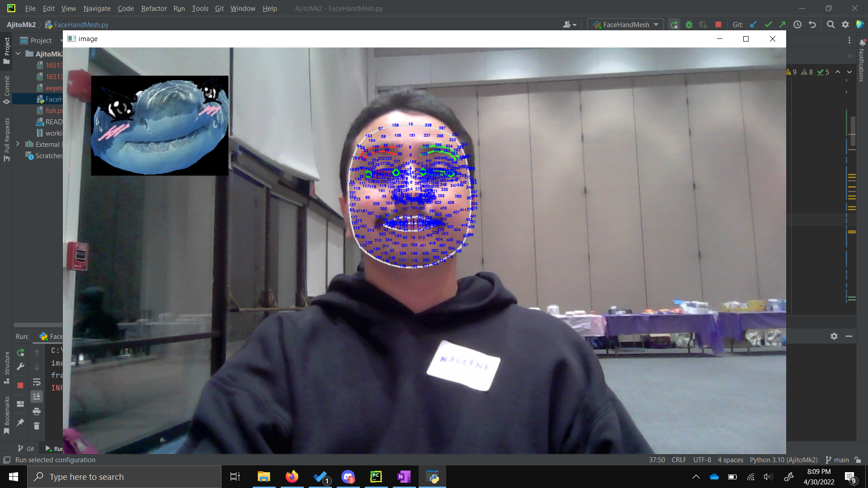Collapse the AjitoMk2 project tree node
Viewport: 868px width, 488px height.
click(18, 54)
